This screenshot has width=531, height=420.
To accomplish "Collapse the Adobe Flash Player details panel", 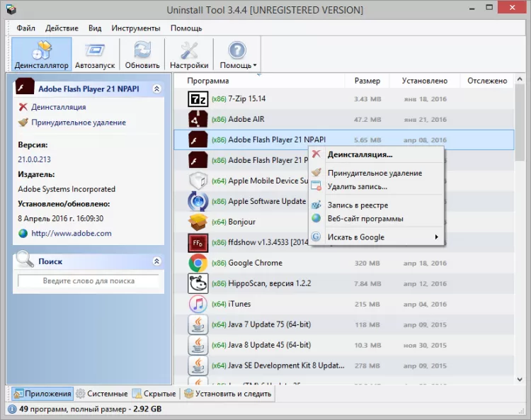I will point(156,89).
